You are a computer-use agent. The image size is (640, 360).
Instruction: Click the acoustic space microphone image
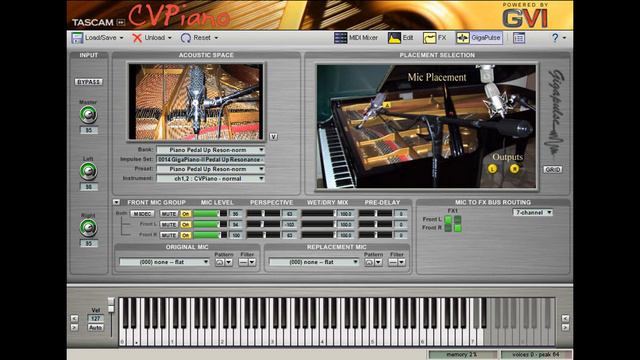click(196, 102)
